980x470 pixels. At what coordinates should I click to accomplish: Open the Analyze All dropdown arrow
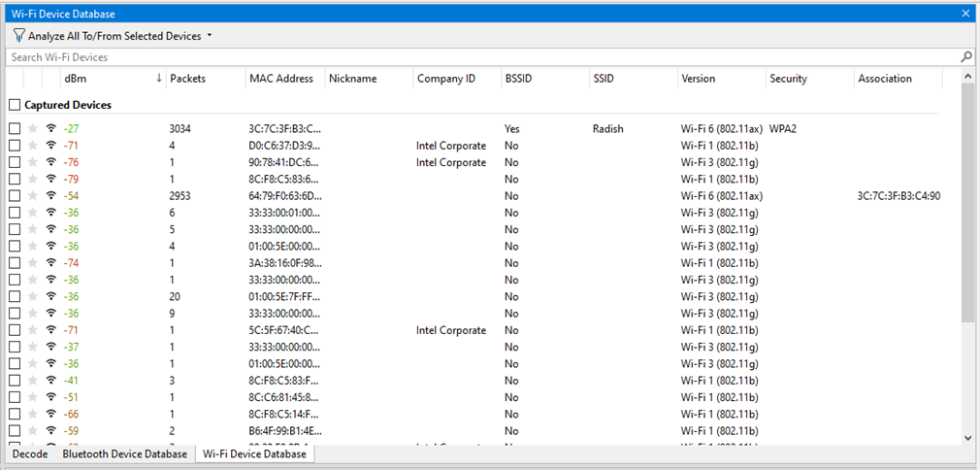pos(210,36)
